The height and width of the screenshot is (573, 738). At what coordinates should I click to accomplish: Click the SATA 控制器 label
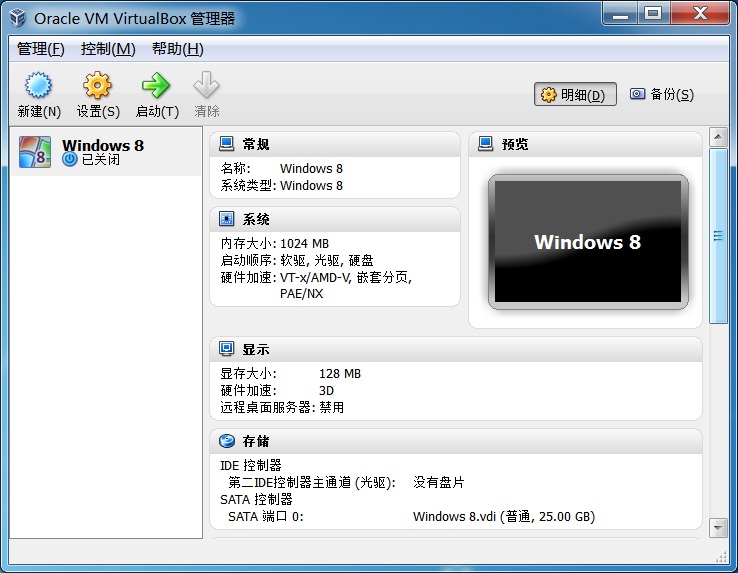256,499
